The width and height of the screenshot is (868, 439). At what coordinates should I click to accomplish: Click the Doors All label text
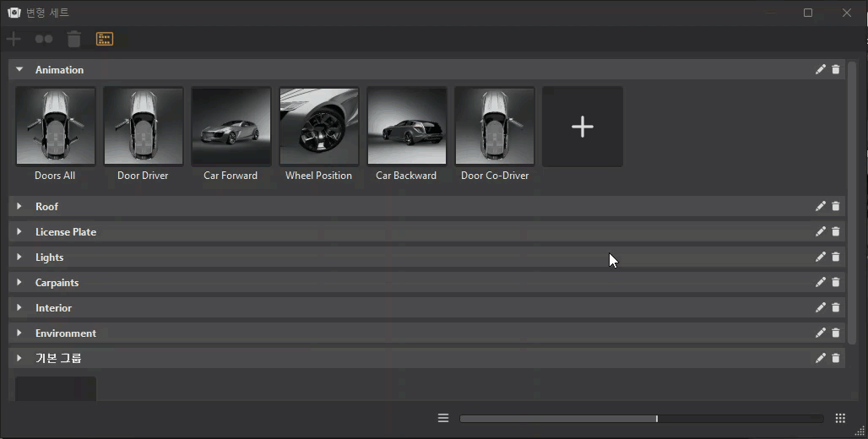[x=55, y=176]
